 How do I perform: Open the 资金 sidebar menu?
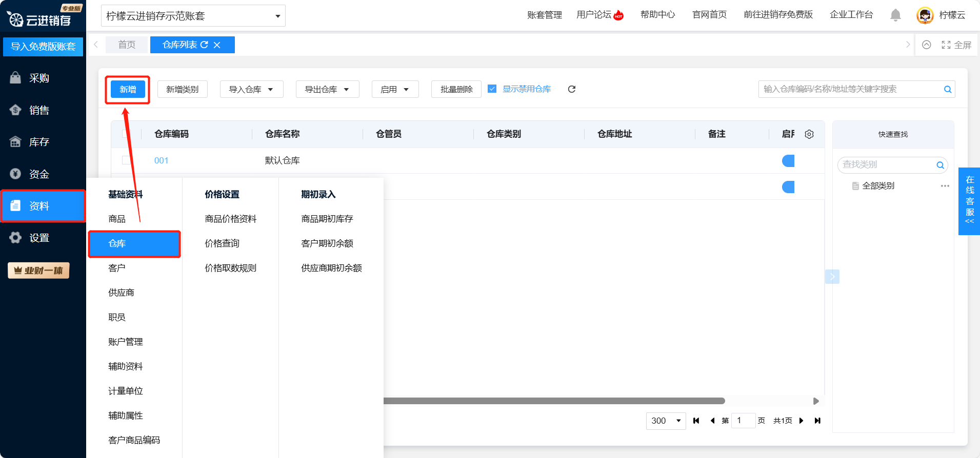point(43,174)
